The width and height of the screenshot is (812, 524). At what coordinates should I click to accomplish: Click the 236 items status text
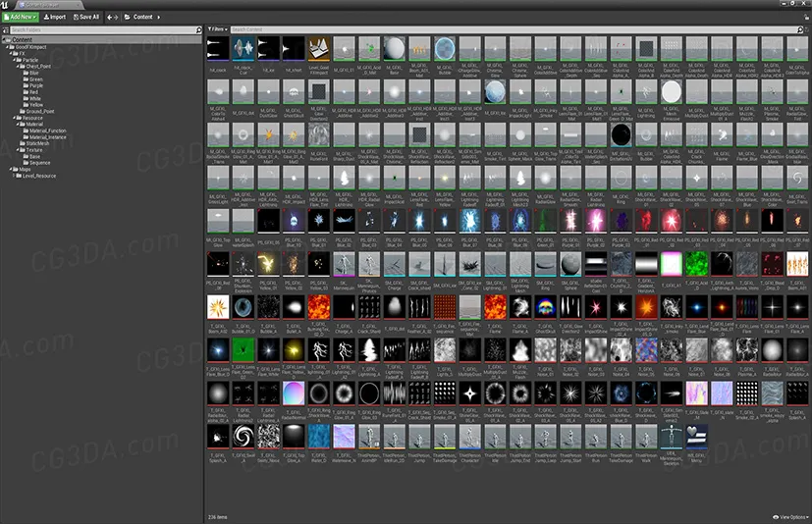pos(218,517)
